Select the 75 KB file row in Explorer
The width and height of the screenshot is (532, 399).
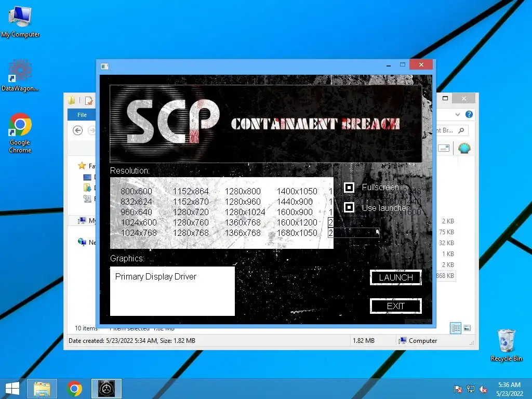(446, 232)
